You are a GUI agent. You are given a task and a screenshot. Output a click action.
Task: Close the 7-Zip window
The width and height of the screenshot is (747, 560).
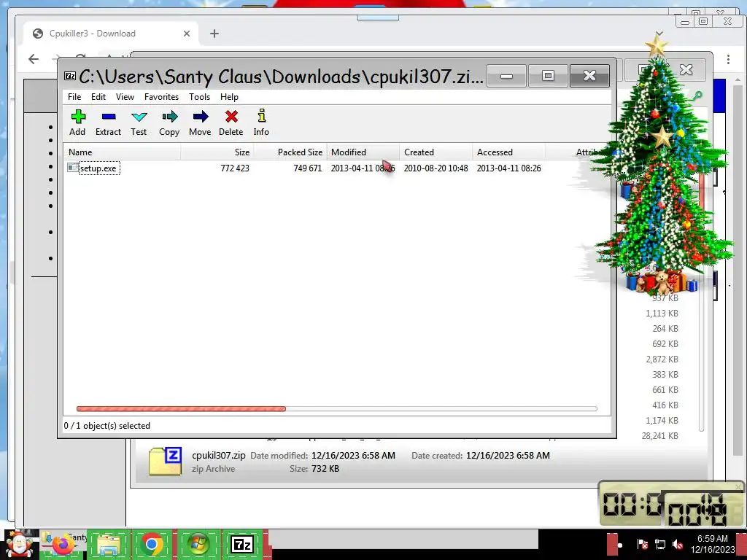589,76
